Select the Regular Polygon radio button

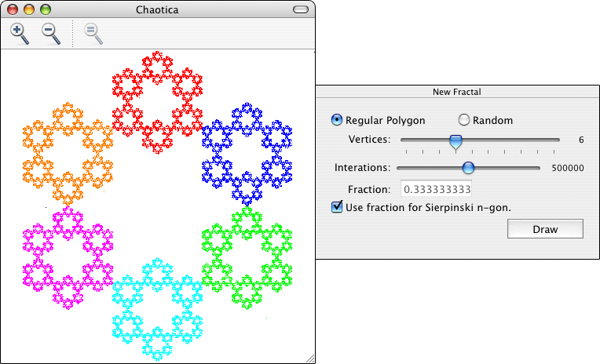point(336,120)
